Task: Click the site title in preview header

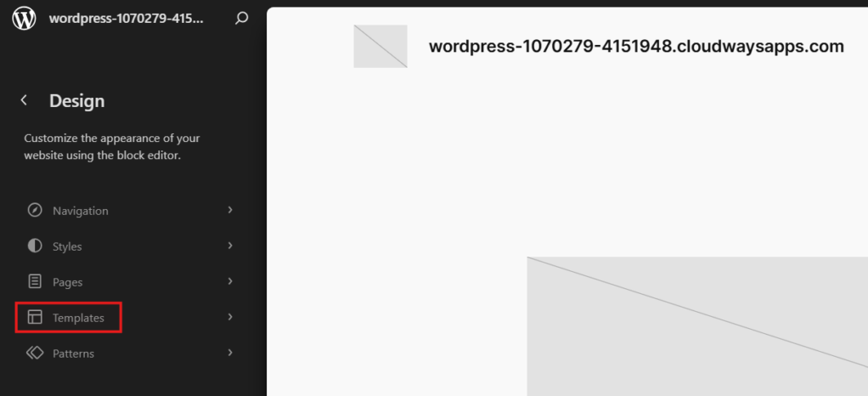Action: pyautogui.click(x=636, y=47)
